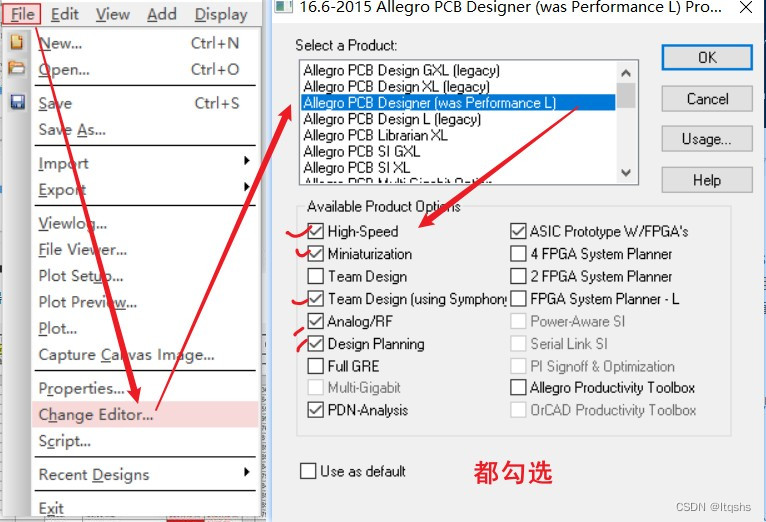Expand the Recent Designs submenu

[x=246, y=473]
